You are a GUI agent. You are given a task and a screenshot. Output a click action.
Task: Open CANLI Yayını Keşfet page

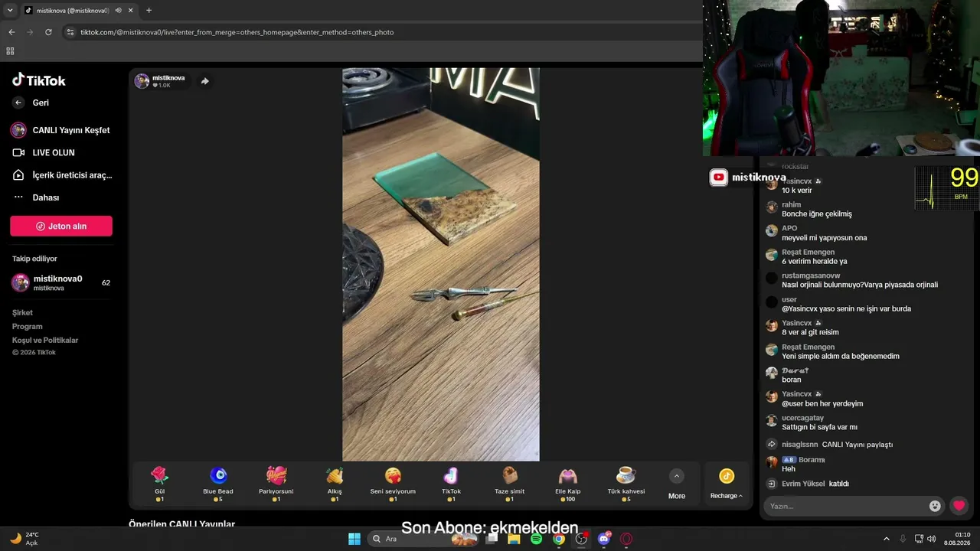60,130
